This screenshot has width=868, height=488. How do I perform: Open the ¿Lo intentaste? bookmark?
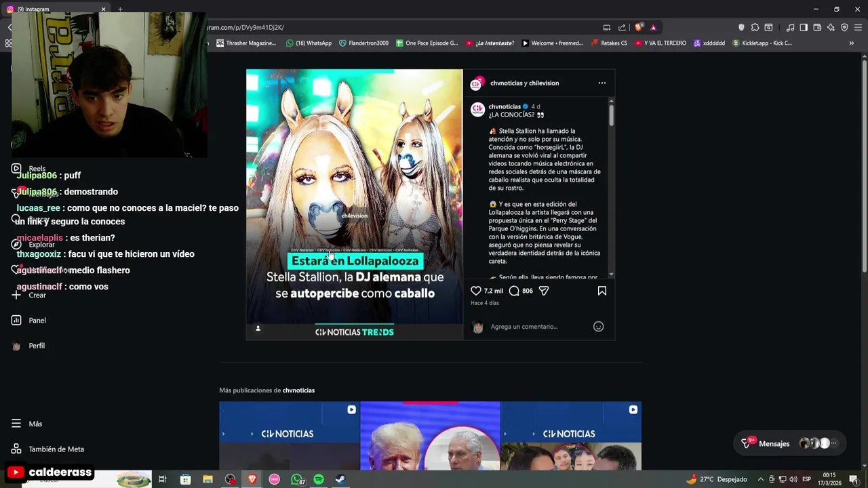click(490, 43)
